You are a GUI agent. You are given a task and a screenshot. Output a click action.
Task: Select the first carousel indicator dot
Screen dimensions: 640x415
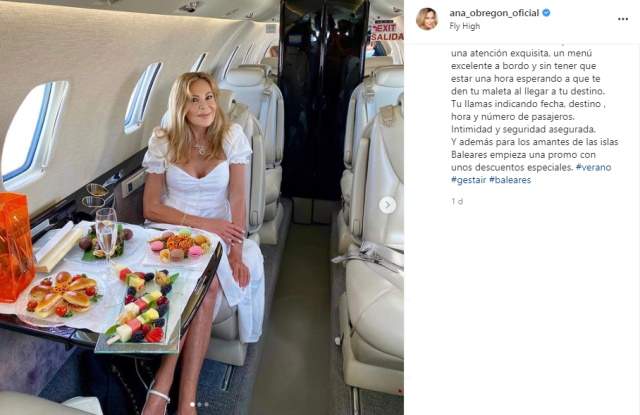pyautogui.click(x=192, y=404)
